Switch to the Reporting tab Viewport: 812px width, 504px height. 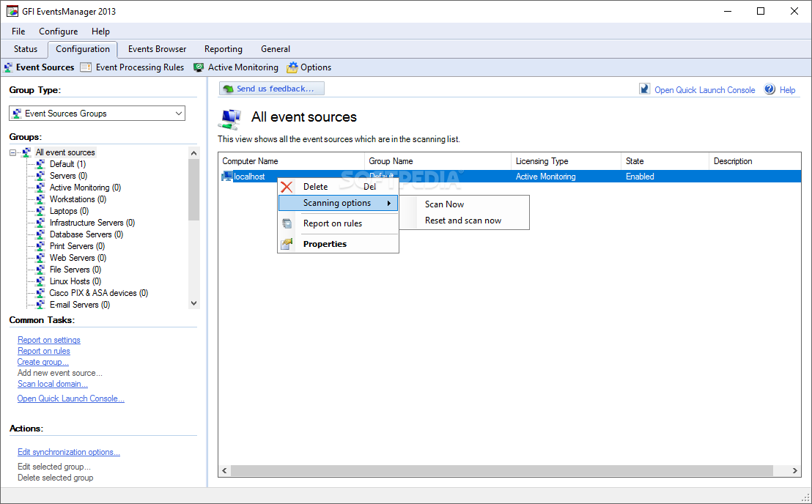pyautogui.click(x=224, y=49)
